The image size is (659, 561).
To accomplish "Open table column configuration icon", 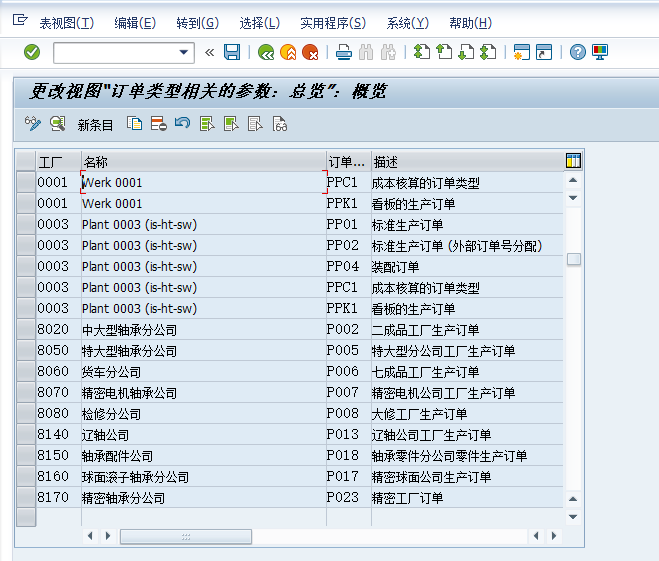I will click(x=573, y=161).
